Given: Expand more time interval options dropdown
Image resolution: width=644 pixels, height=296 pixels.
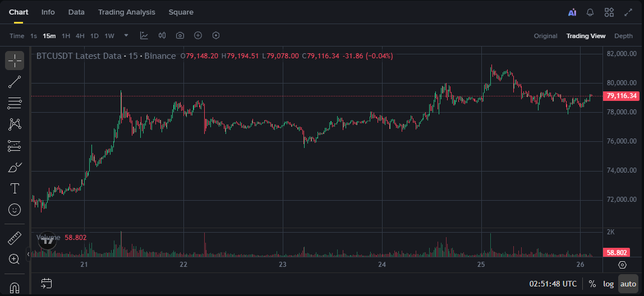Looking at the screenshot, I should click(127, 36).
